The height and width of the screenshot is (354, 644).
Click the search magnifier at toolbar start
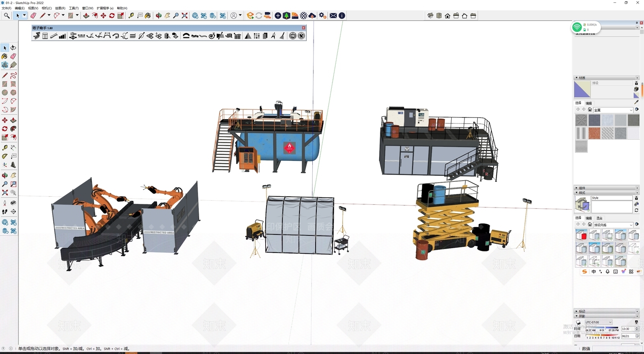pyautogui.click(x=7, y=16)
